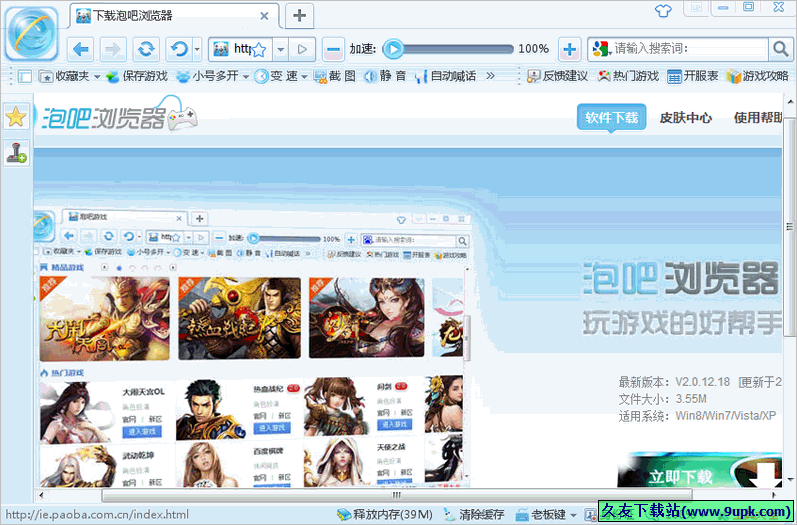The height and width of the screenshot is (525, 797).
Task: Click the vertical scrollbar thumb
Action: (x=789, y=226)
